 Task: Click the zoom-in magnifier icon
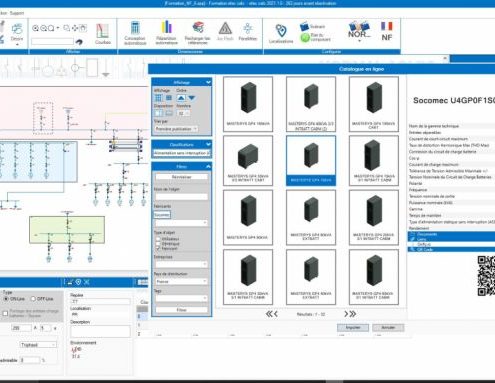[35, 28]
